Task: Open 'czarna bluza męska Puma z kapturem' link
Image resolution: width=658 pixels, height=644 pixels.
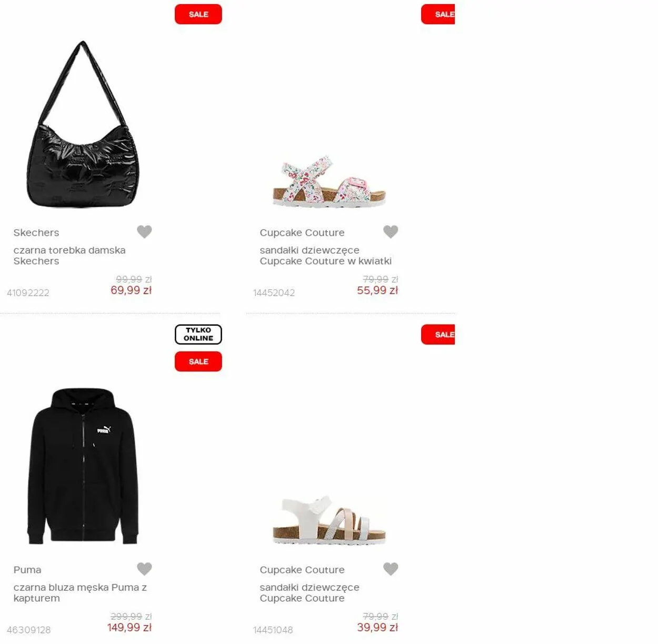Action: point(80,593)
